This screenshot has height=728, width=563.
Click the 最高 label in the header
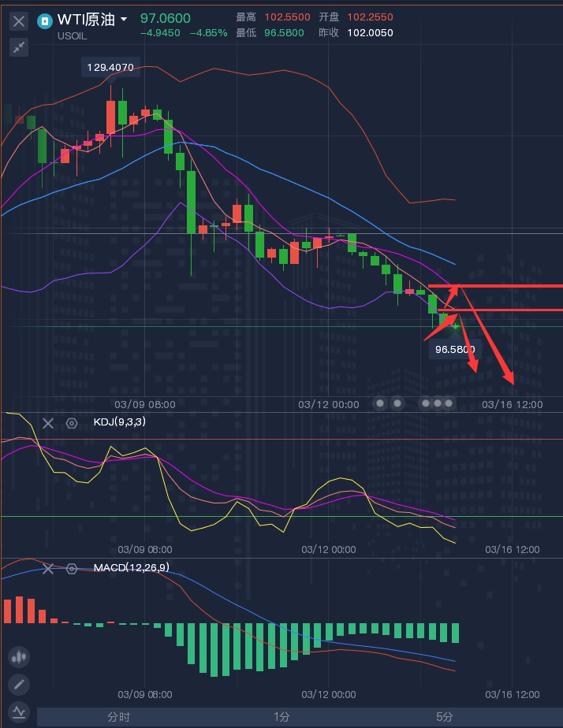[246, 17]
